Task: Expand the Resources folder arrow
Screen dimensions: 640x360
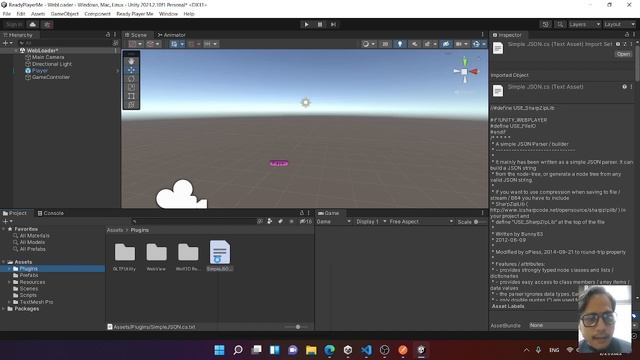Action: 9,282
